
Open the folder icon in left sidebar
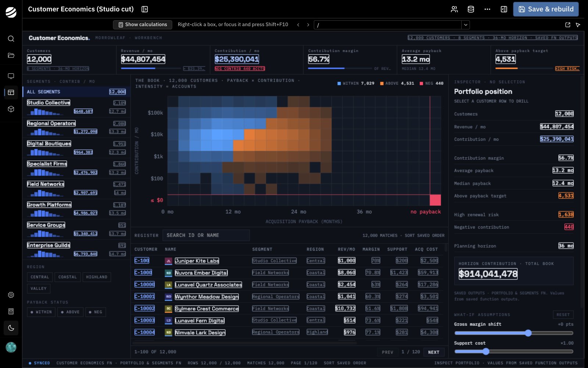[x=11, y=55]
